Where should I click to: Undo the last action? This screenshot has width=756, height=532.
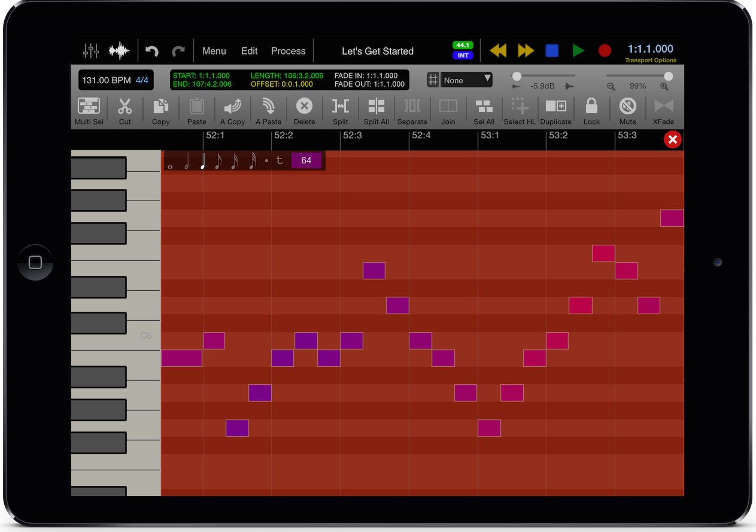[x=152, y=51]
